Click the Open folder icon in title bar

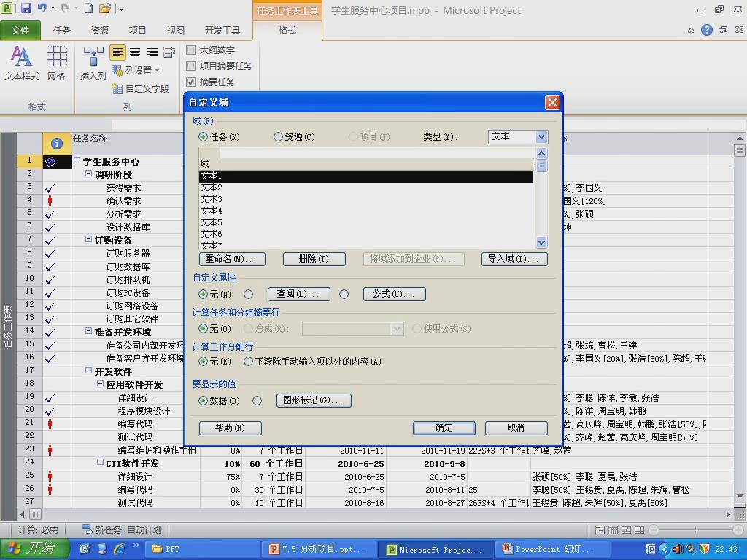105,8
